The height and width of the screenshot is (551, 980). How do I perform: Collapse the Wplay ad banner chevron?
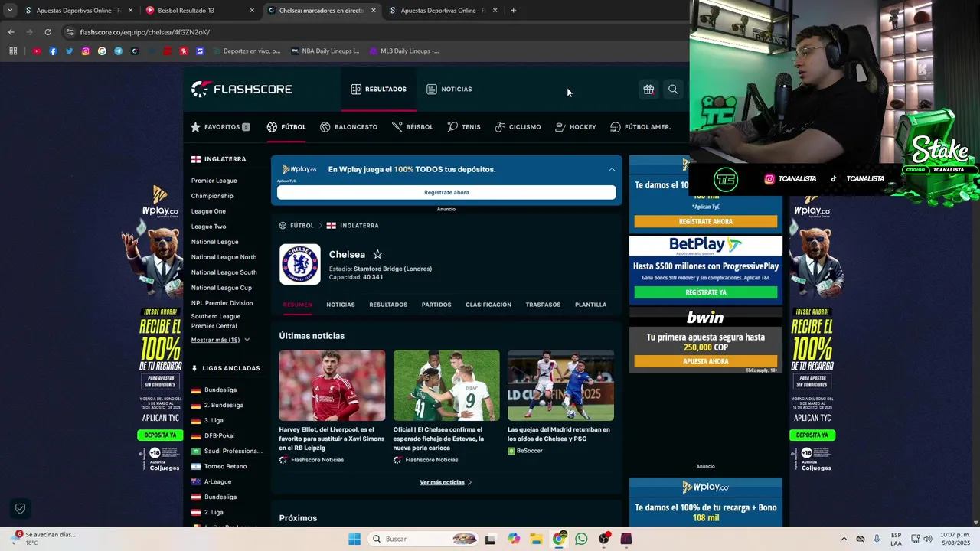pyautogui.click(x=612, y=169)
